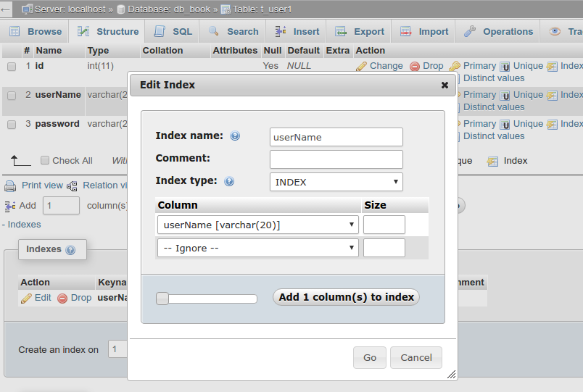The width and height of the screenshot is (583, 392).
Task: Click the column count slider handle
Action: [162, 299]
